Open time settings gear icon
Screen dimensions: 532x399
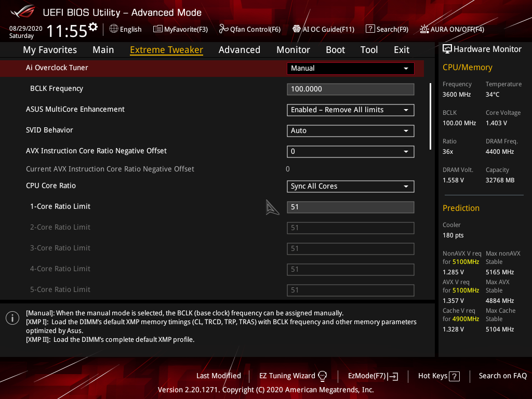[93, 27]
